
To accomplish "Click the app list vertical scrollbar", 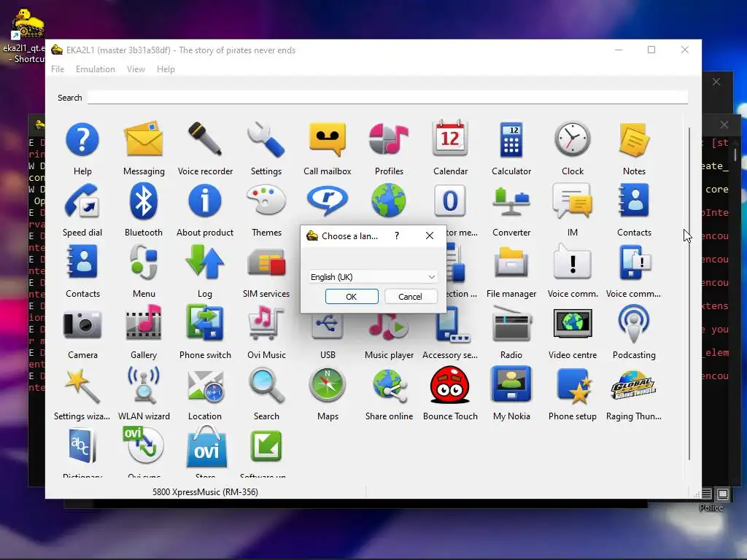I will pyautogui.click(x=689, y=293).
